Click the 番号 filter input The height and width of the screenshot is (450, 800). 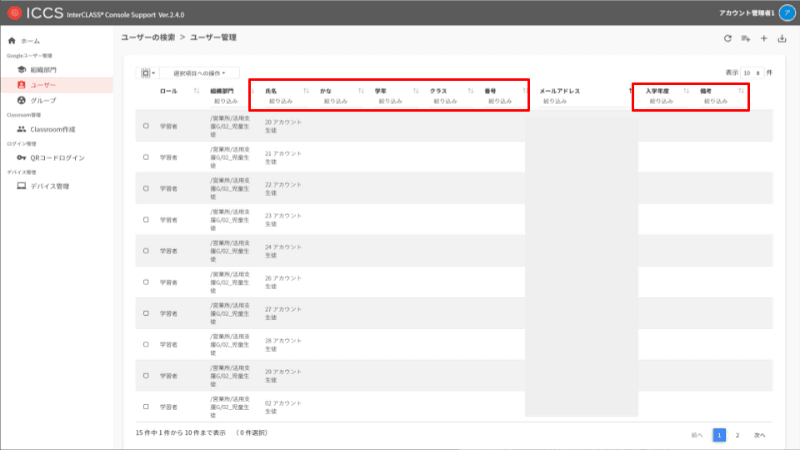[x=505, y=102]
